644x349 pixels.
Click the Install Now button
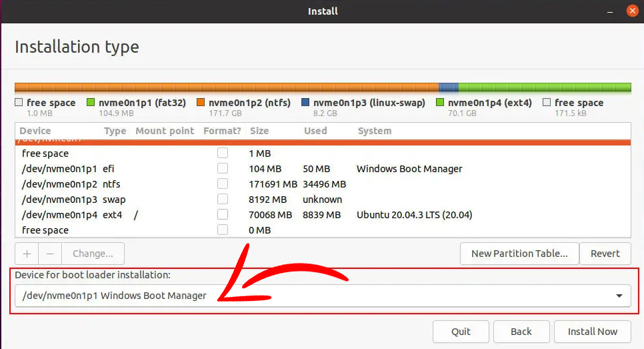[592, 332]
